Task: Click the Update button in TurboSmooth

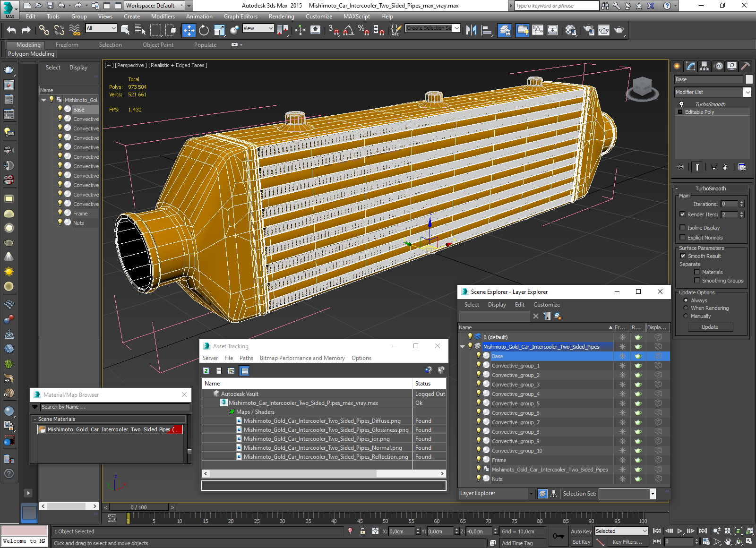Action: click(x=710, y=327)
